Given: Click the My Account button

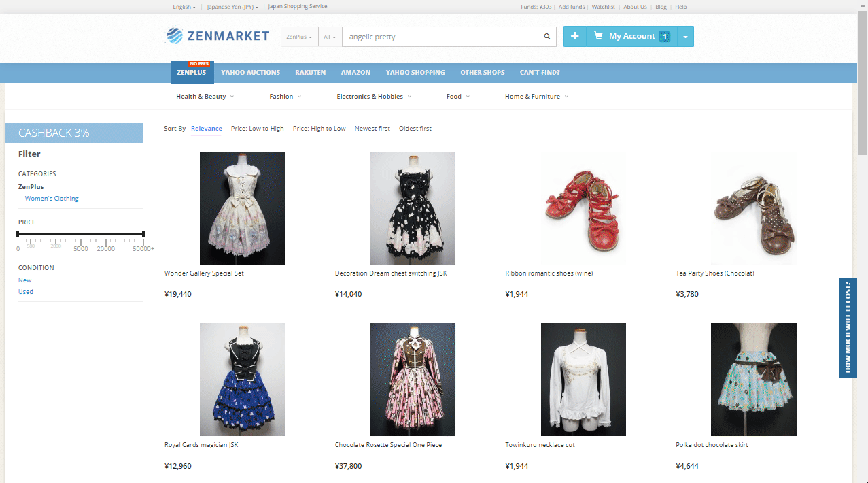Looking at the screenshot, I should [x=631, y=36].
